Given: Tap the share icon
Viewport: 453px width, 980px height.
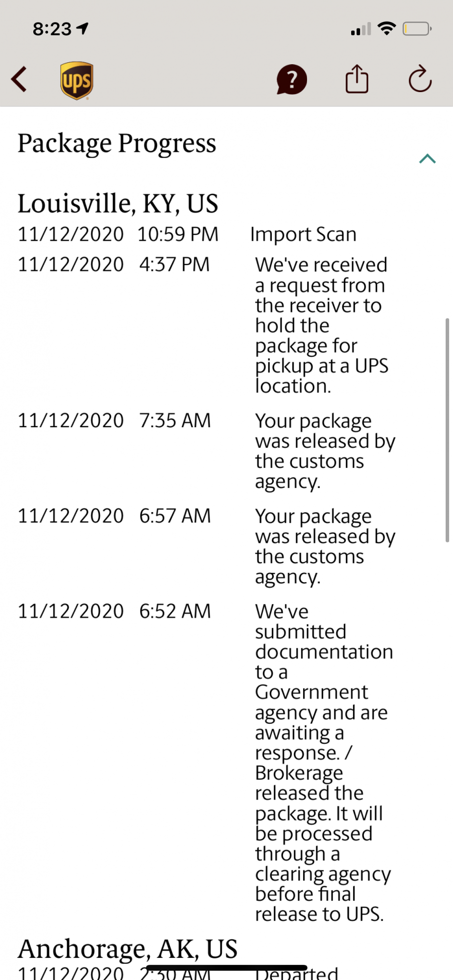Looking at the screenshot, I should 357,79.
